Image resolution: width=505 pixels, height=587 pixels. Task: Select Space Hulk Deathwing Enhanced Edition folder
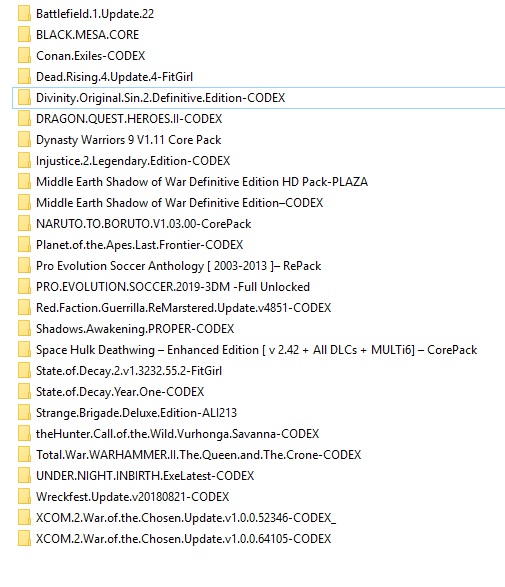coord(256,350)
